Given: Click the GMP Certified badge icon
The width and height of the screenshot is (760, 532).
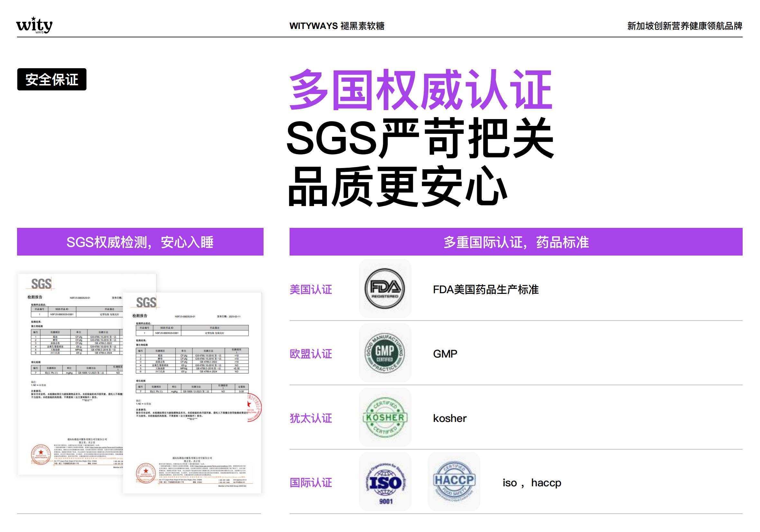Looking at the screenshot, I should [x=385, y=353].
